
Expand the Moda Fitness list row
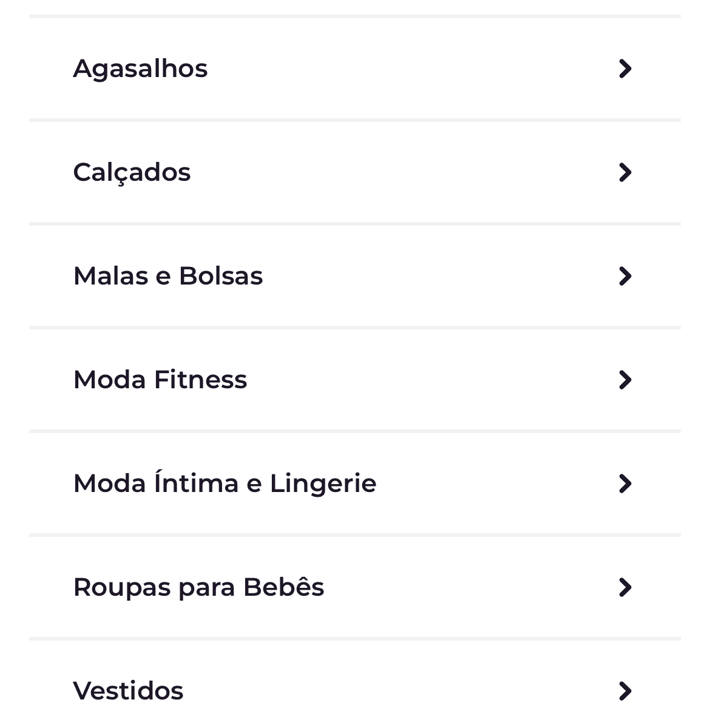coord(355,380)
